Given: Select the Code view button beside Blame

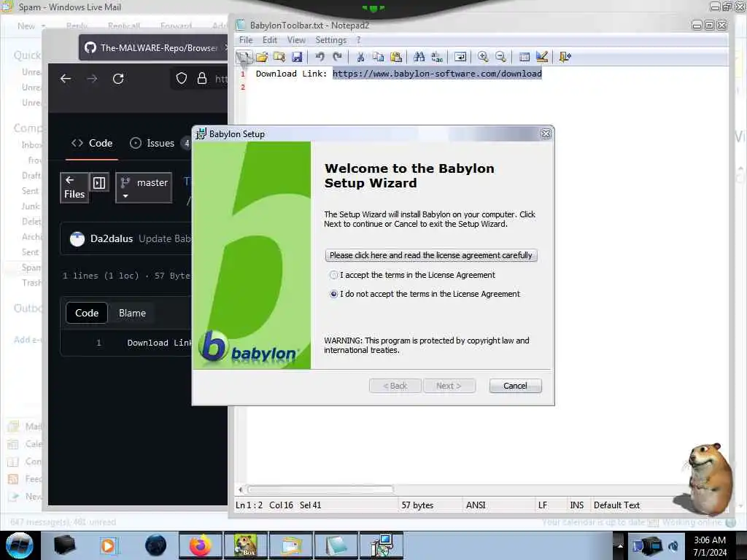Looking at the screenshot, I should (87, 314).
